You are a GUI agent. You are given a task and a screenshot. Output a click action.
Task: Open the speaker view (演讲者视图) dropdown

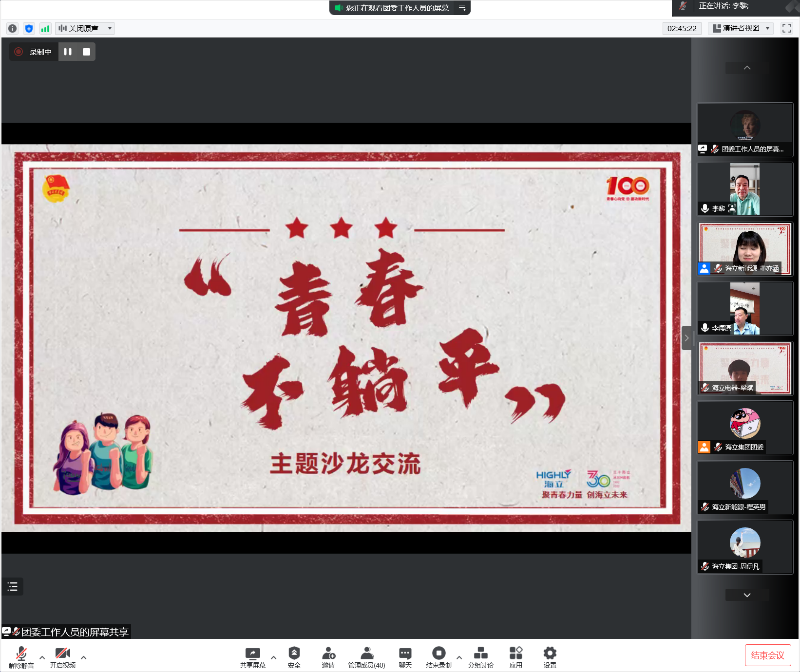(x=740, y=28)
